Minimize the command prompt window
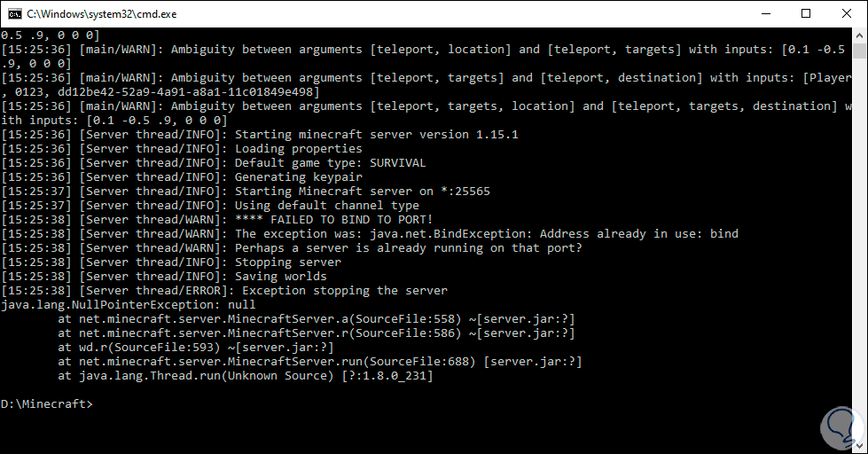The image size is (868, 454). 765,13
